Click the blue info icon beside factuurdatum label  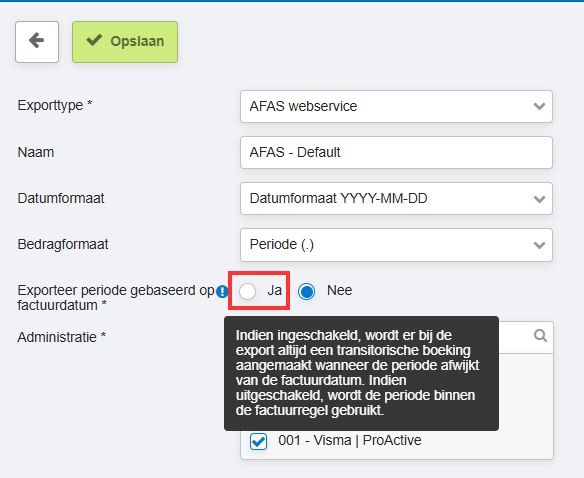[x=222, y=291]
